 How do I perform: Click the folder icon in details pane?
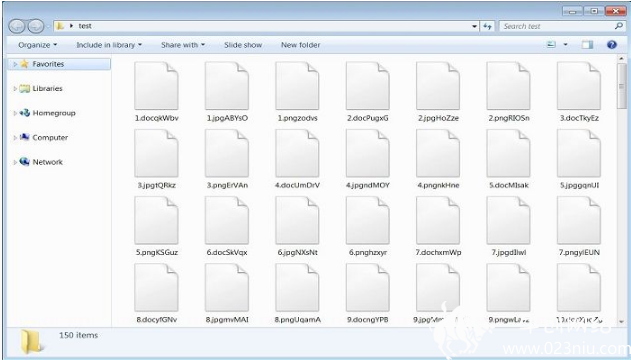pos(31,341)
